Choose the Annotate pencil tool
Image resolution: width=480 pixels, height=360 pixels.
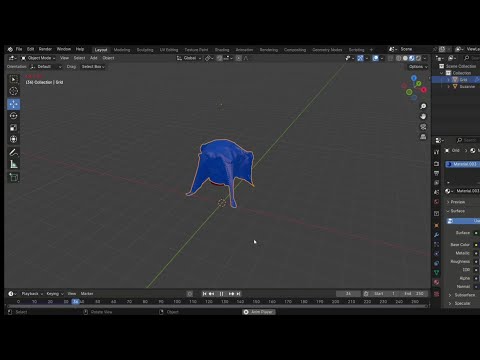pos(14,153)
